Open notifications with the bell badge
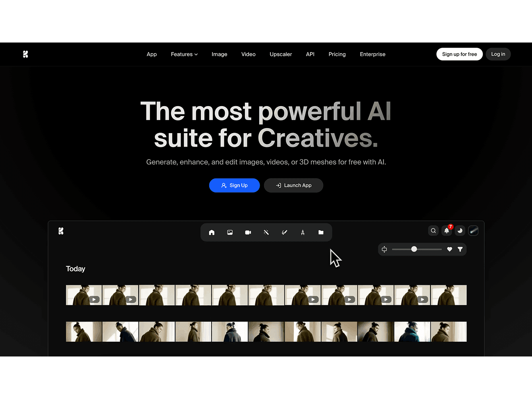Screen dimensions: 532x399 [446, 231]
